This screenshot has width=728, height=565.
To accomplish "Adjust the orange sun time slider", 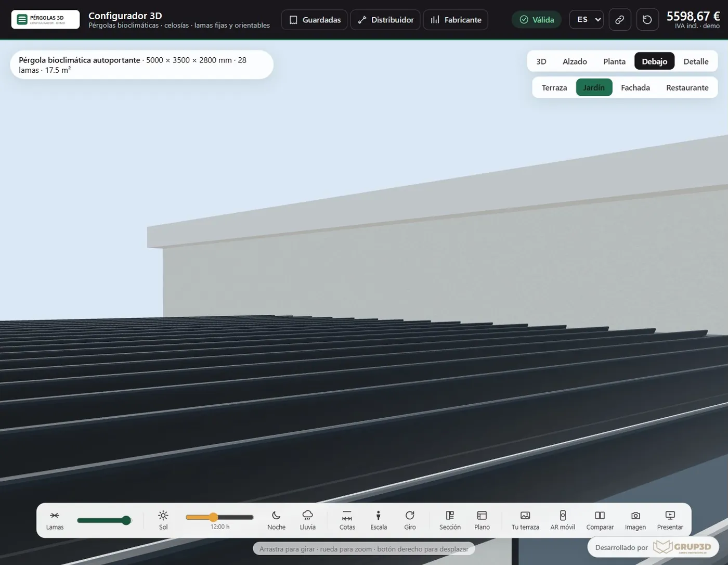I will pos(219,517).
